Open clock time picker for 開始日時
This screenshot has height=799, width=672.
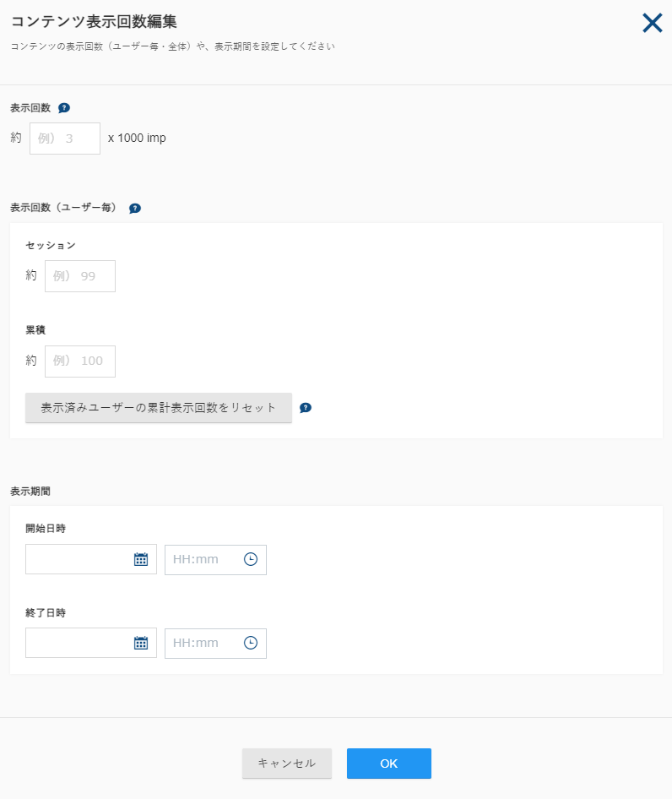pyautogui.click(x=251, y=559)
